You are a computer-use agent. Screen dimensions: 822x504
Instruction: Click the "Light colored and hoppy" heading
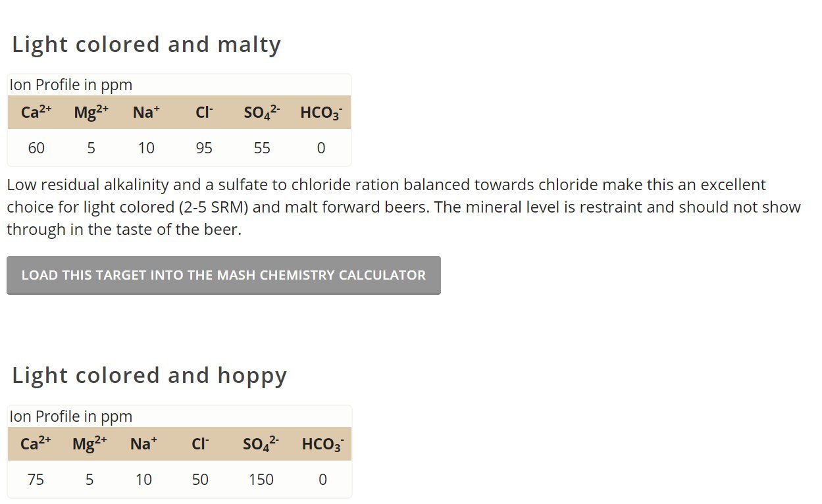149,376
